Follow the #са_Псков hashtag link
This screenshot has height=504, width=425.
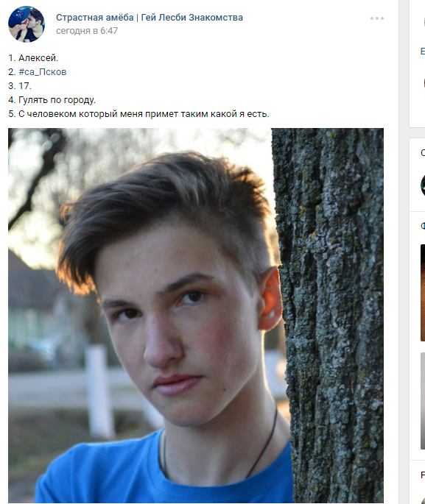click(43, 72)
